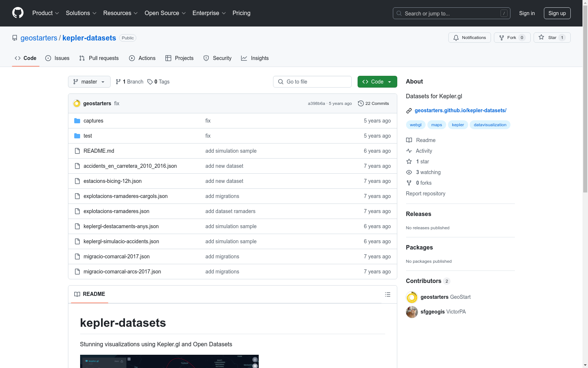Click the branch icon beside 1 Branch
588x368 pixels.
pos(118,82)
